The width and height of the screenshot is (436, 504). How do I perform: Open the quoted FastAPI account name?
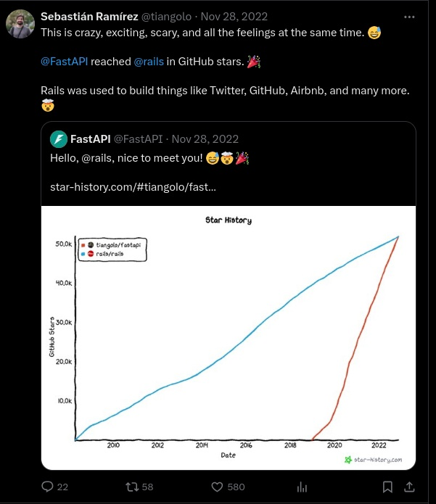coord(90,139)
